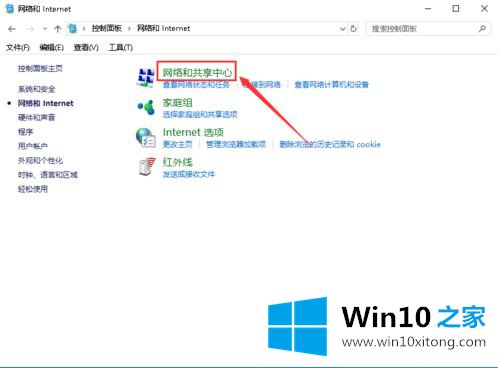
Task: Open 管理浏览器加载项 link
Action: point(236,144)
